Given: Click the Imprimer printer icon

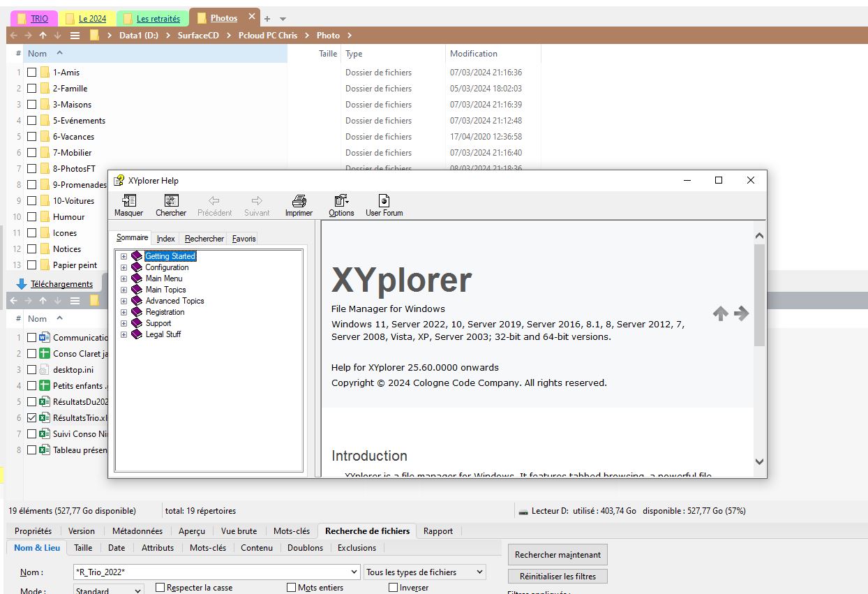Looking at the screenshot, I should point(299,202).
